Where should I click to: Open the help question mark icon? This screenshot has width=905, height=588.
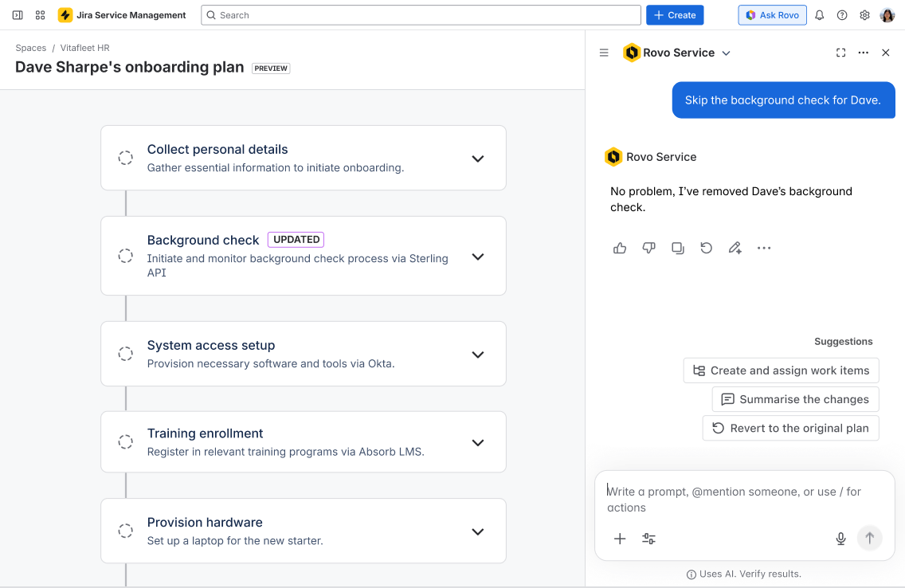(842, 15)
